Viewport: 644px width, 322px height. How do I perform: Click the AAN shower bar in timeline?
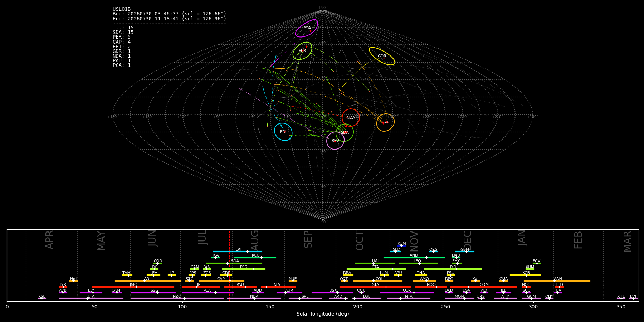(557, 281)
